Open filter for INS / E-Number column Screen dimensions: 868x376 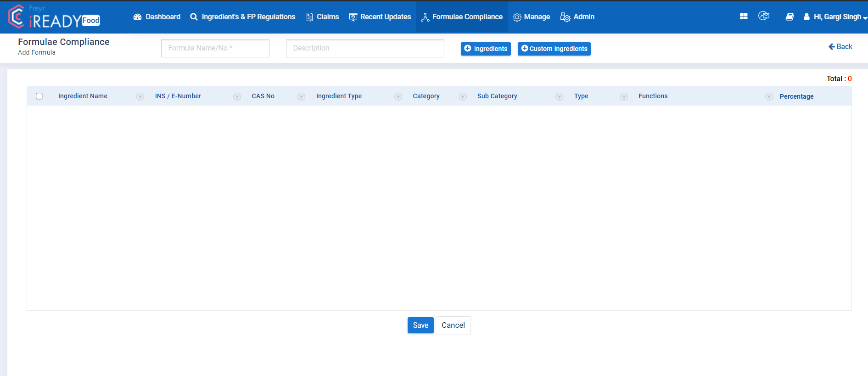237,96
